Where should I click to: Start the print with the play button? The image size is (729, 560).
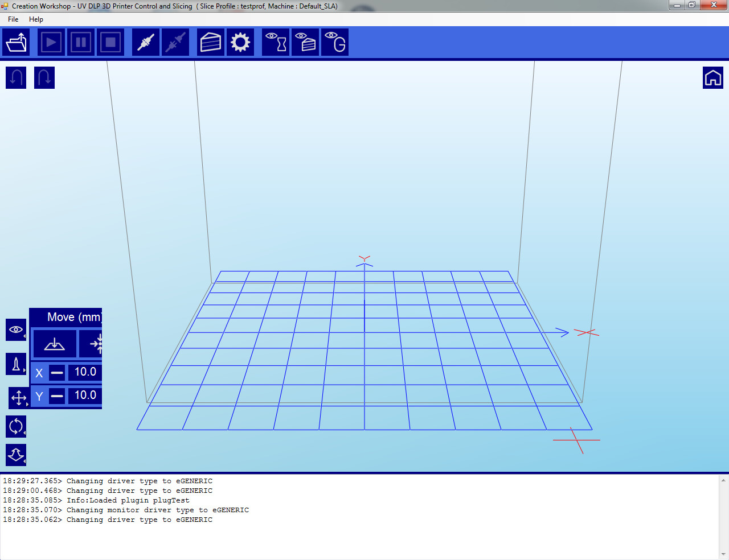point(51,42)
